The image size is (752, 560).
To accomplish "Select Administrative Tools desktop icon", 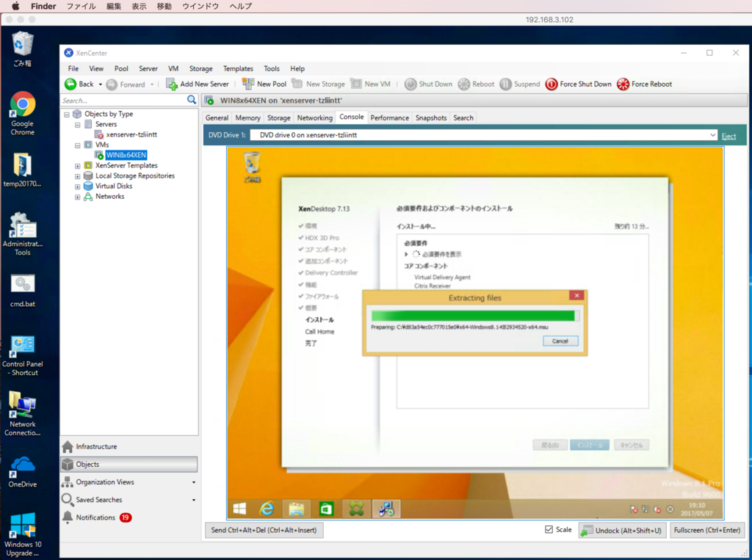I will click(x=23, y=234).
